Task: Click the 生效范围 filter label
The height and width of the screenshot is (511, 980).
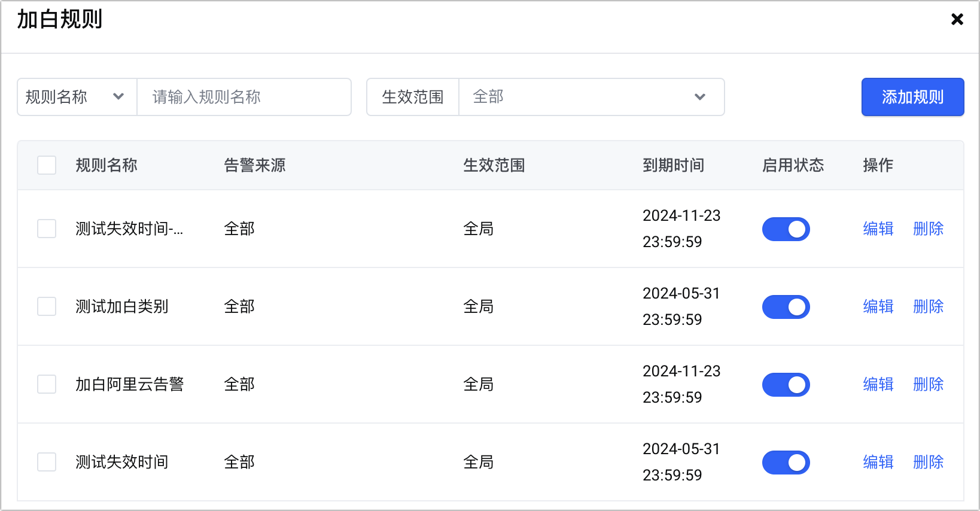Action: tap(413, 97)
